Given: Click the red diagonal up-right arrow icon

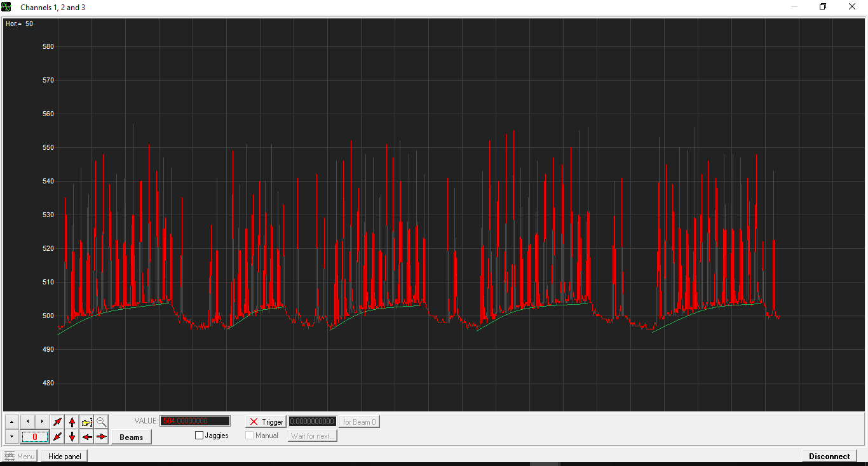Looking at the screenshot, I should [58, 422].
